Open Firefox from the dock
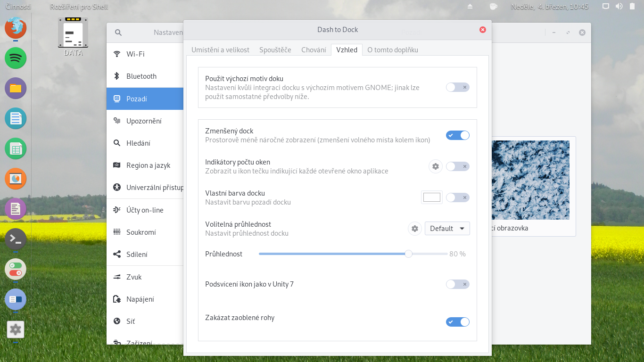 click(x=16, y=27)
